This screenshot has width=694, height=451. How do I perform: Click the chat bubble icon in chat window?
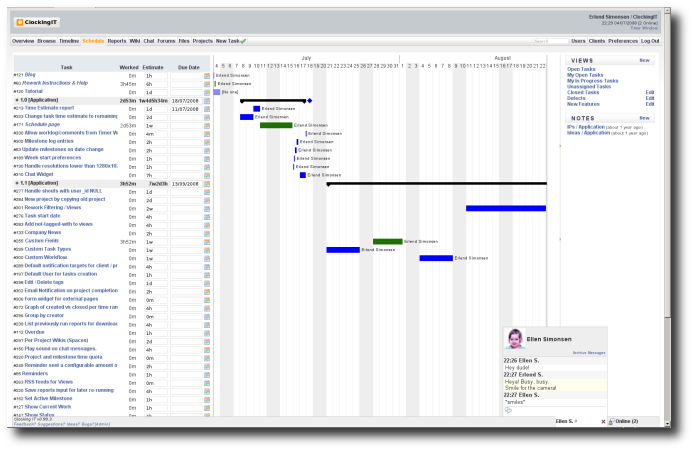(x=508, y=411)
